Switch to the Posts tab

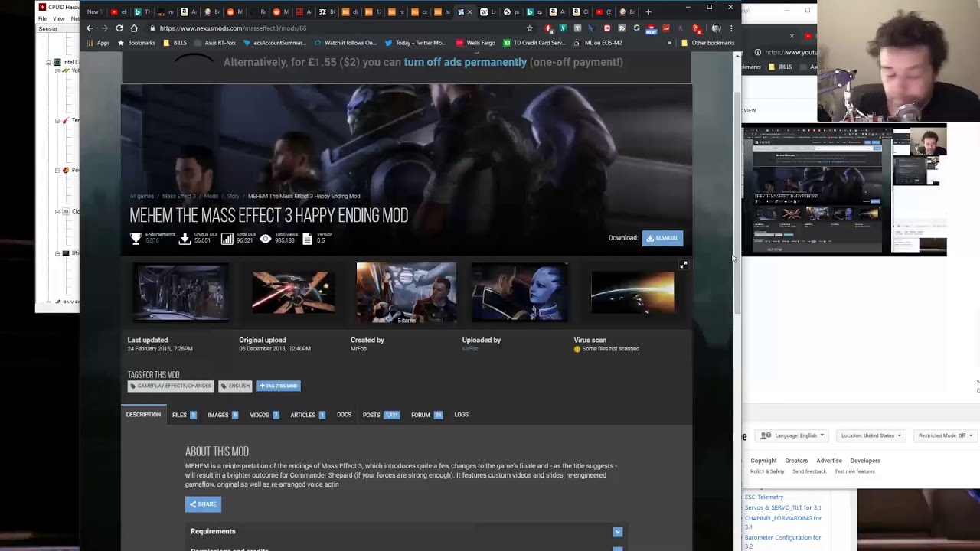coord(381,415)
